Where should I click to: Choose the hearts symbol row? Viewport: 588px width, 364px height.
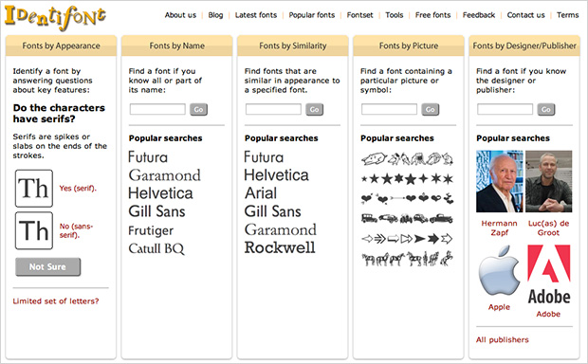click(407, 198)
